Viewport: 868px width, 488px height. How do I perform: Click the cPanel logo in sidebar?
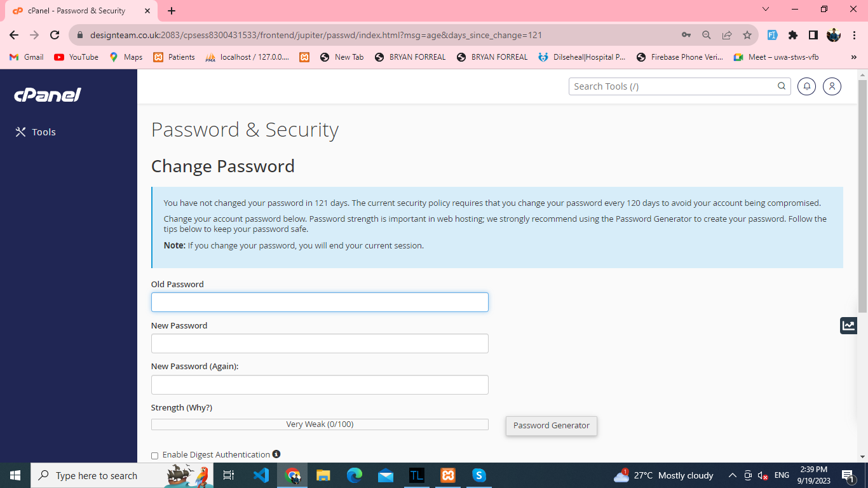click(48, 95)
